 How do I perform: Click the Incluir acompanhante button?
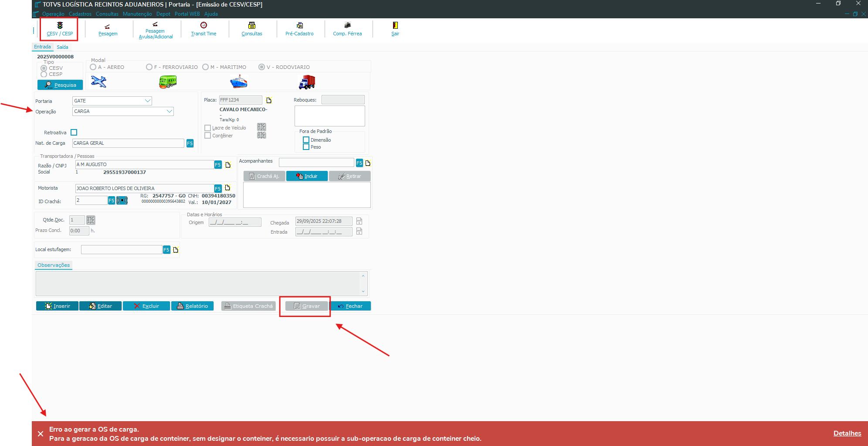tap(307, 176)
